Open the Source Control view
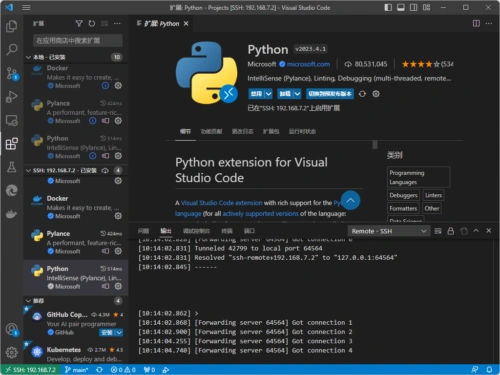500x375 pixels. pyautogui.click(x=12, y=73)
